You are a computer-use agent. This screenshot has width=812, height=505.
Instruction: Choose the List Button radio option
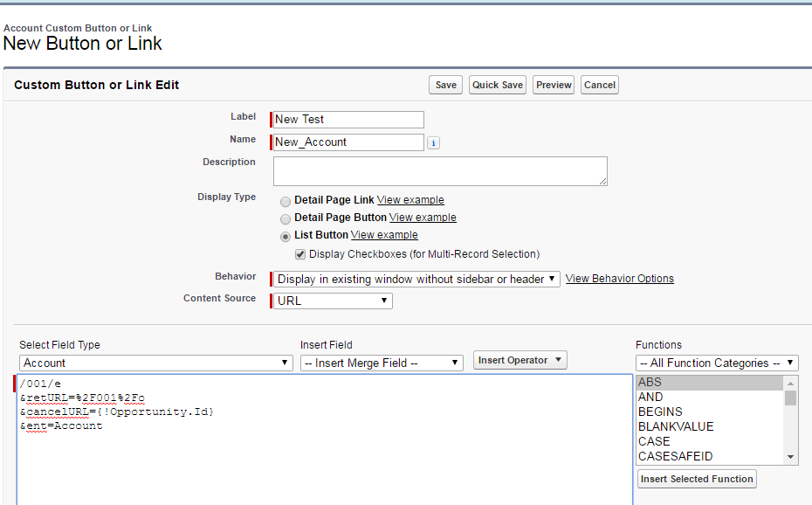pyautogui.click(x=286, y=237)
